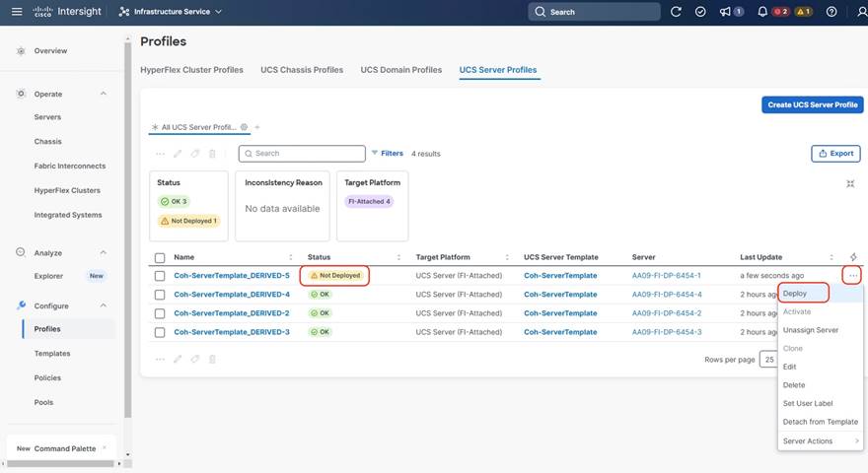Open the help question mark icon
Image resolution: width=868 pixels, height=473 pixels.
[832, 12]
